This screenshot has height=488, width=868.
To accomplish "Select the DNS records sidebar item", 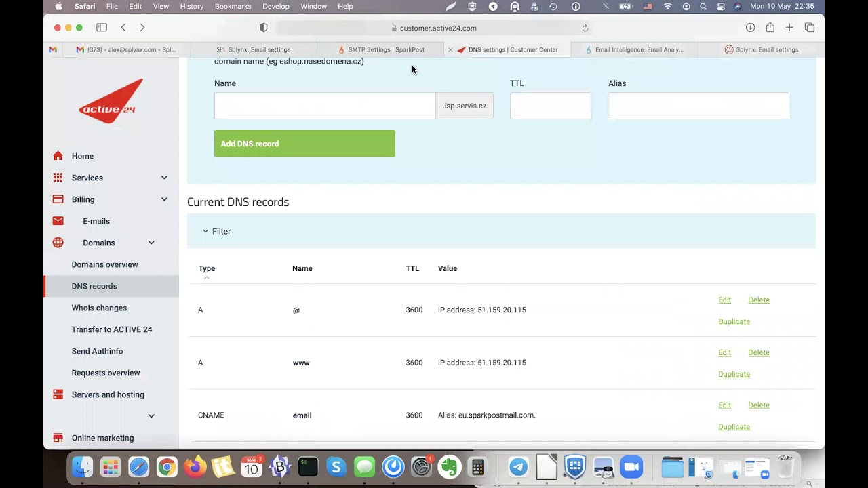I will coord(111,286).
